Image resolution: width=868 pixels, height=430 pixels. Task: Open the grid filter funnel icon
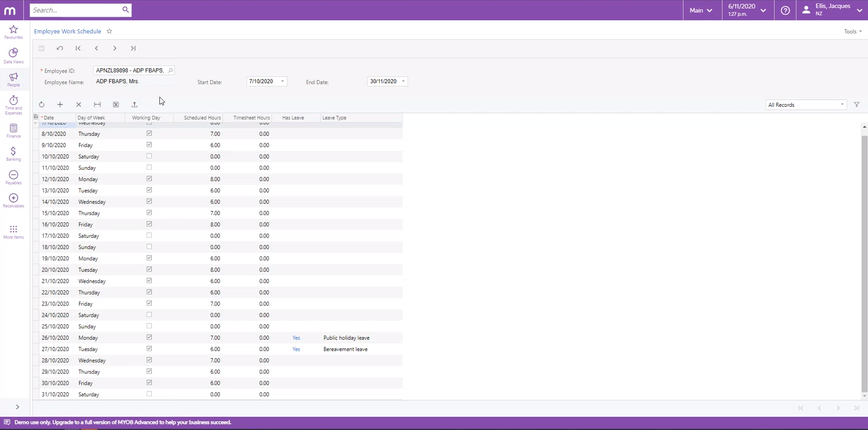tap(857, 105)
